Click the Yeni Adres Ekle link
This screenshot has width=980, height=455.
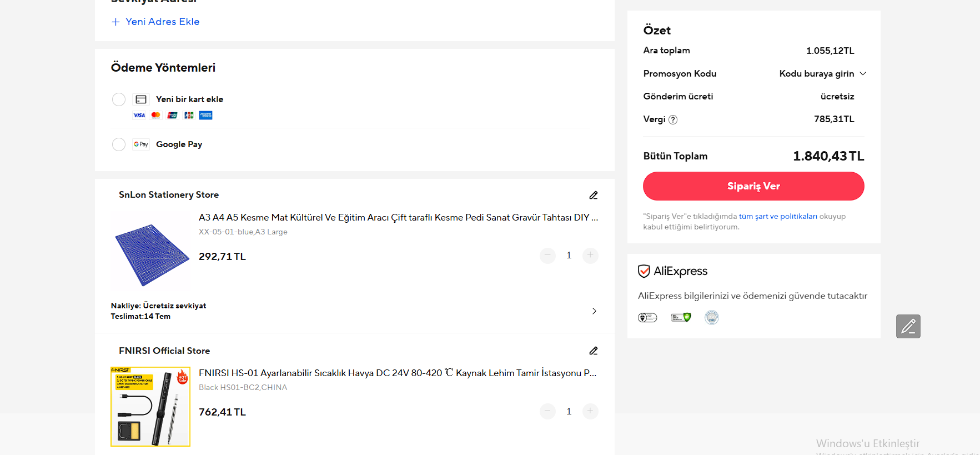point(162,22)
